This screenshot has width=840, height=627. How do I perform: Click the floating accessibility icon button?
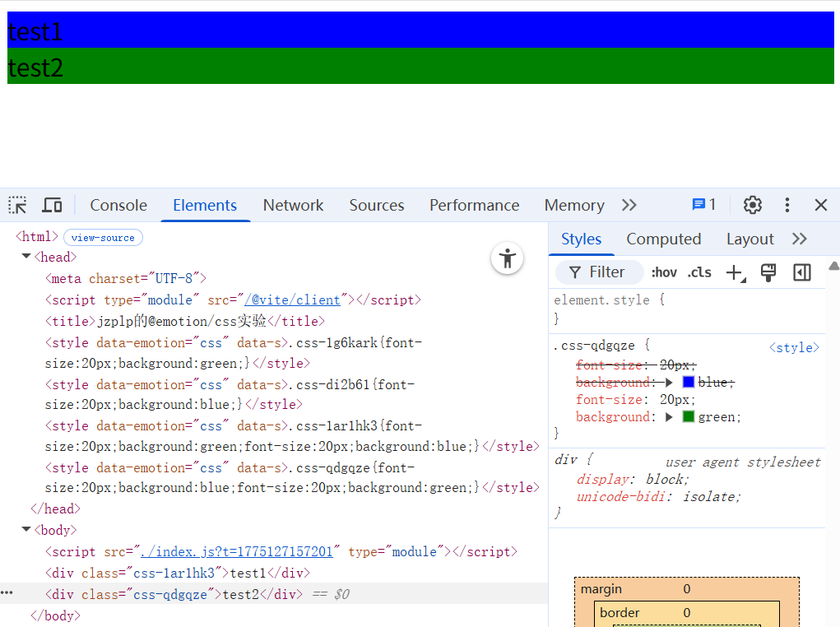508,258
